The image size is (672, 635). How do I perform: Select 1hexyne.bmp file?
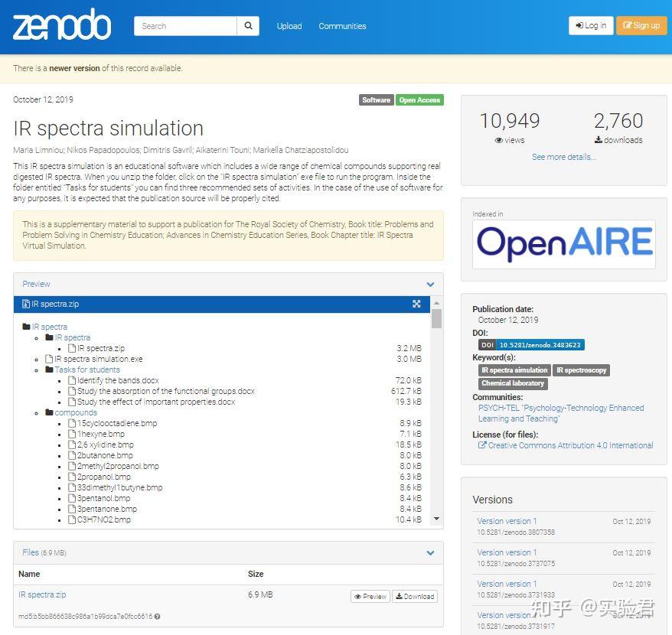coord(101,434)
